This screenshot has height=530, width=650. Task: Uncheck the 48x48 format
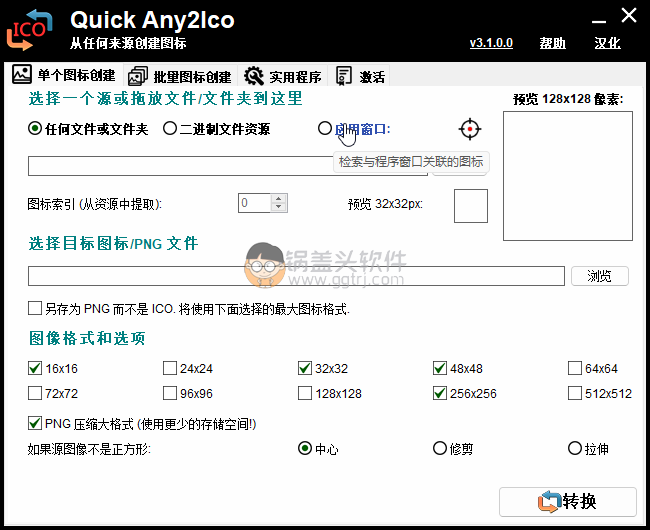tap(439, 368)
